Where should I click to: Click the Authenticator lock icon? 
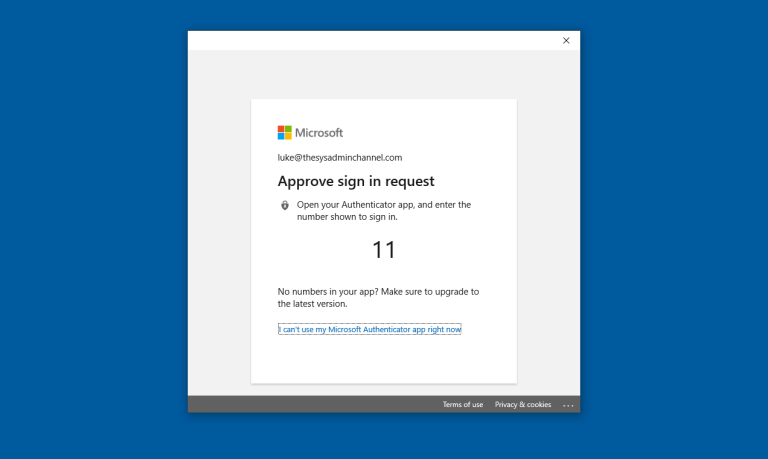click(x=285, y=205)
